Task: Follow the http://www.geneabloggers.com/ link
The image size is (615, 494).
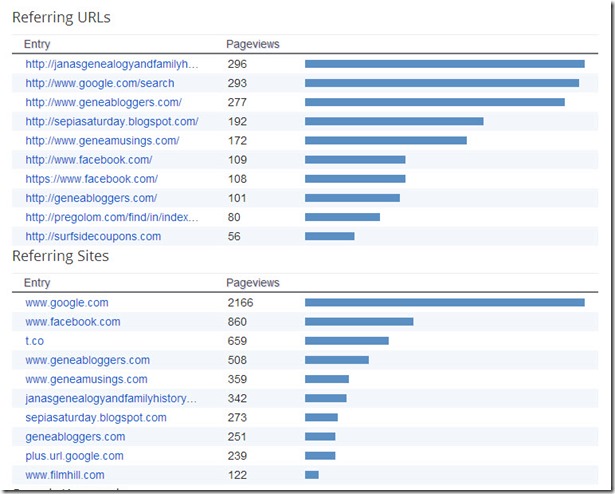Action: coord(104,102)
